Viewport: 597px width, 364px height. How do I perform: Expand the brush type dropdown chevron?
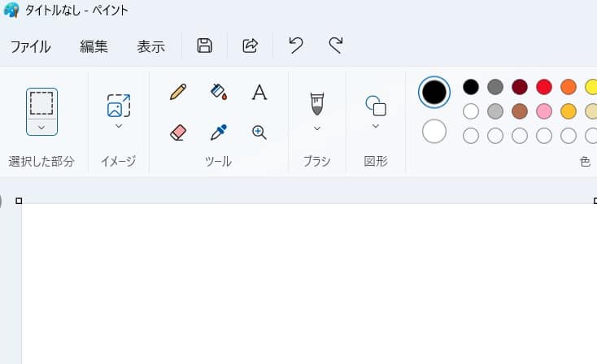click(316, 128)
